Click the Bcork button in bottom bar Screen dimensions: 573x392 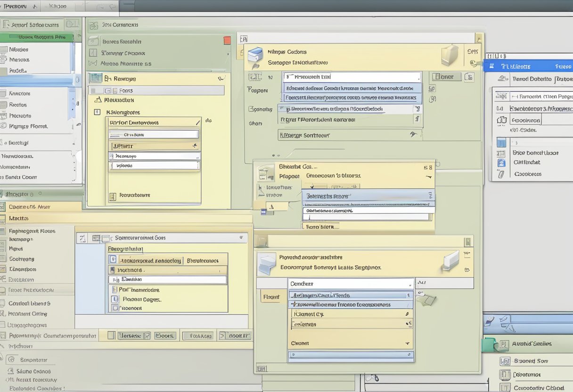tap(165, 335)
